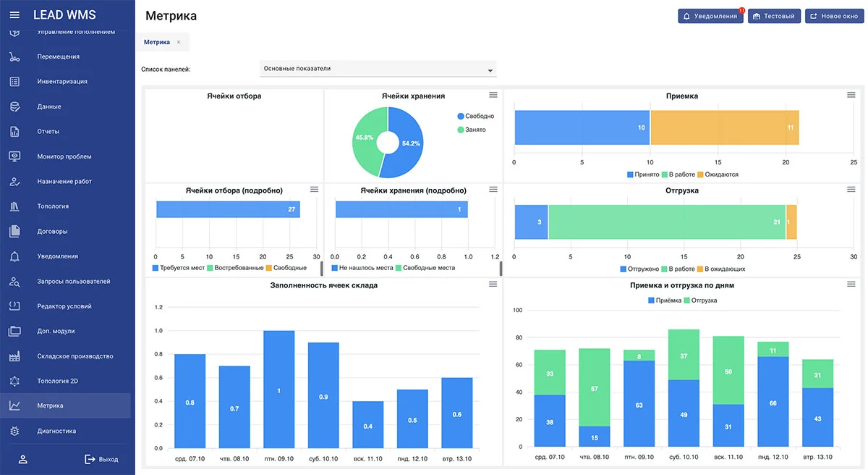Click the Инвентаризация list icon in sidebar
This screenshot has width=868, height=475.
[x=14, y=82]
